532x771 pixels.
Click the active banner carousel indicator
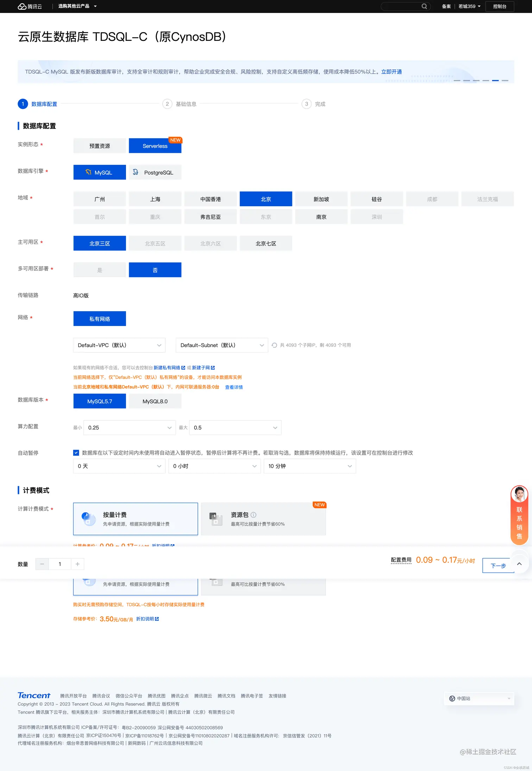point(495,81)
